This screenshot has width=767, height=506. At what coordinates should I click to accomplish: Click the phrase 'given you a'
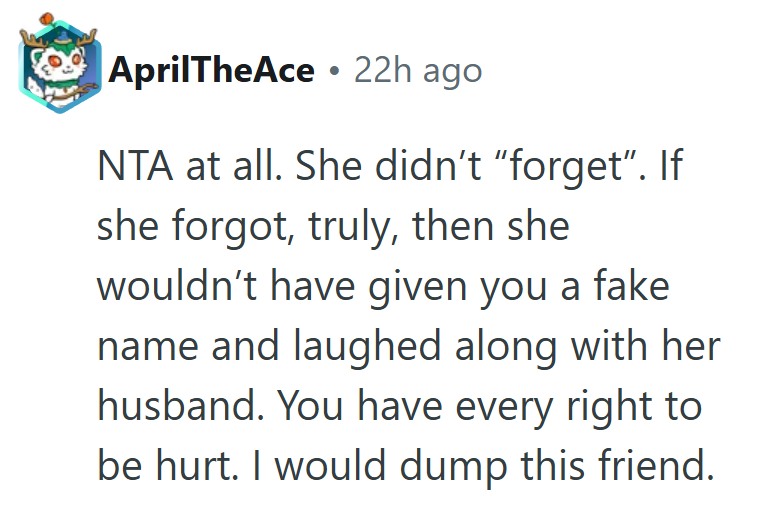click(x=488, y=286)
